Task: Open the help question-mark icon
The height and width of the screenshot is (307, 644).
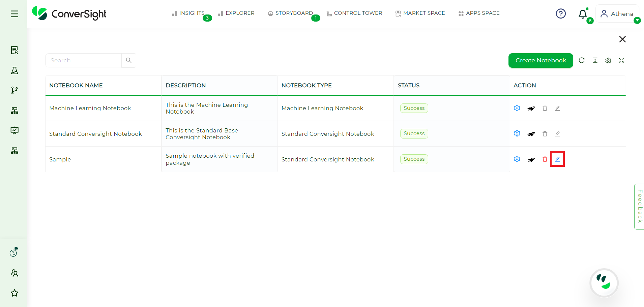Action: pos(561,14)
